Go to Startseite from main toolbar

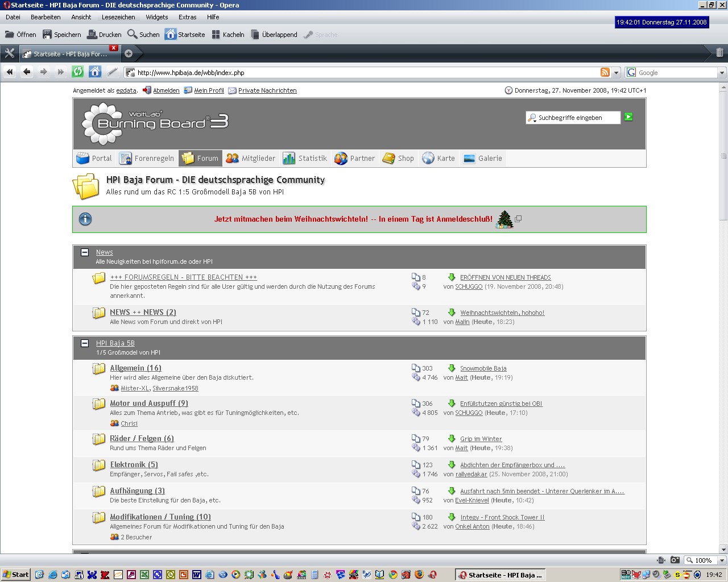pyautogui.click(x=185, y=35)
